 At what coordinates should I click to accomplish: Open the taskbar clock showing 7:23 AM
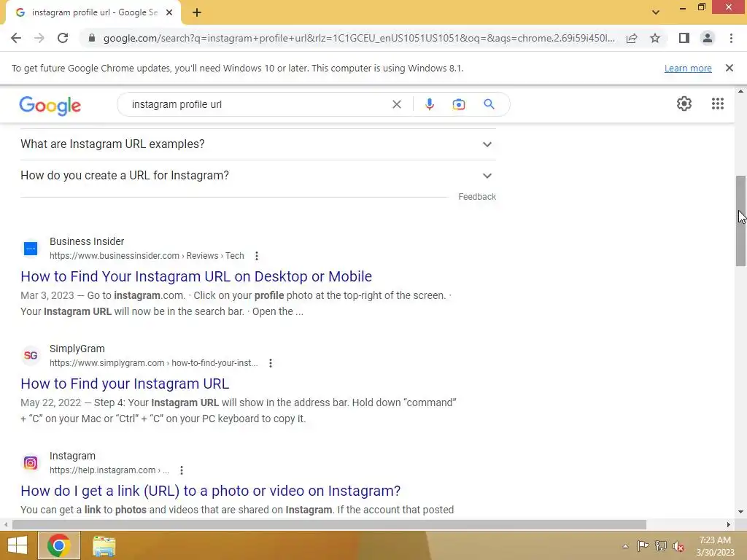[715, 546]
